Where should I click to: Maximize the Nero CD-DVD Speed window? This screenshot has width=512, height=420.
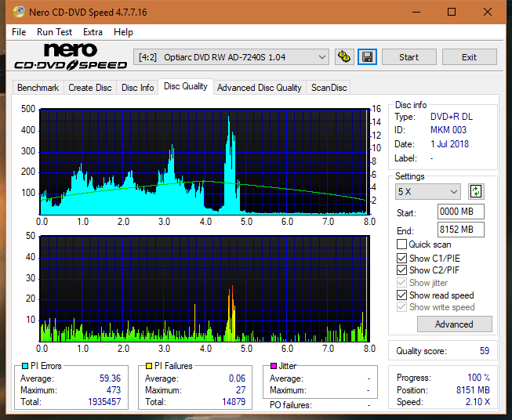point(452,12)
